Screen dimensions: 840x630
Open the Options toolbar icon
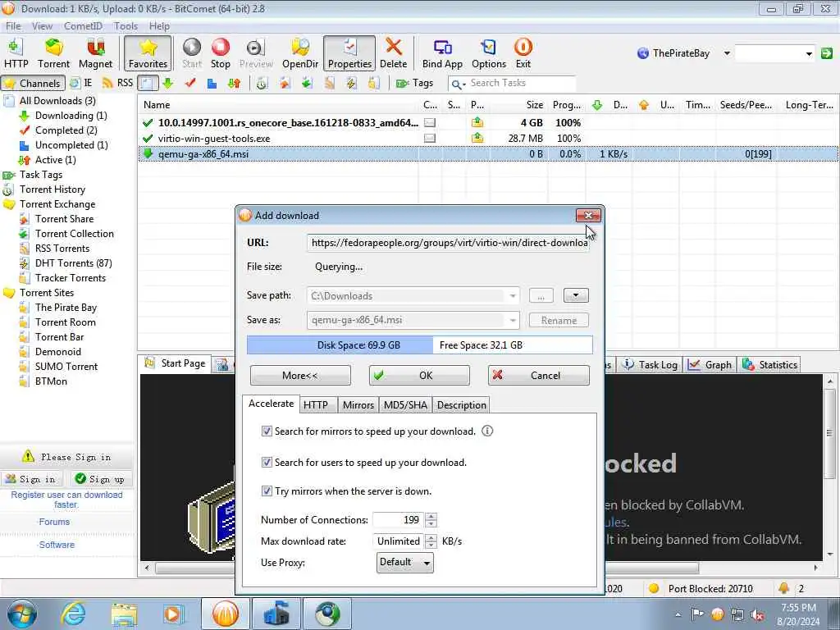point(489,53)
